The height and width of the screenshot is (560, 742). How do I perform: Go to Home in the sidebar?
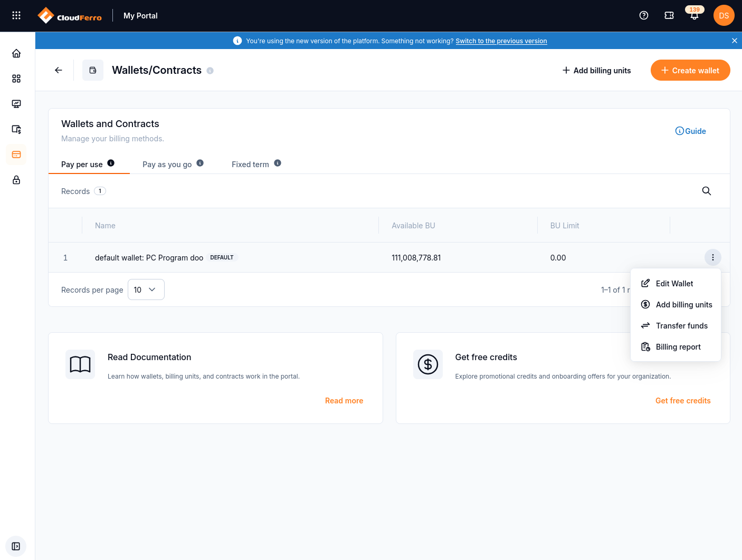(x=16, y=53)
